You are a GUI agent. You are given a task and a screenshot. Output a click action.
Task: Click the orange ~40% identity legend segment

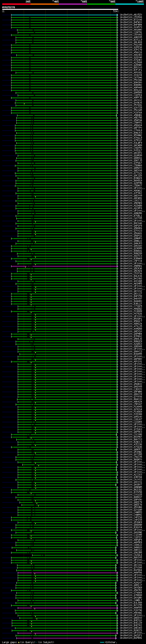point(45,4)
